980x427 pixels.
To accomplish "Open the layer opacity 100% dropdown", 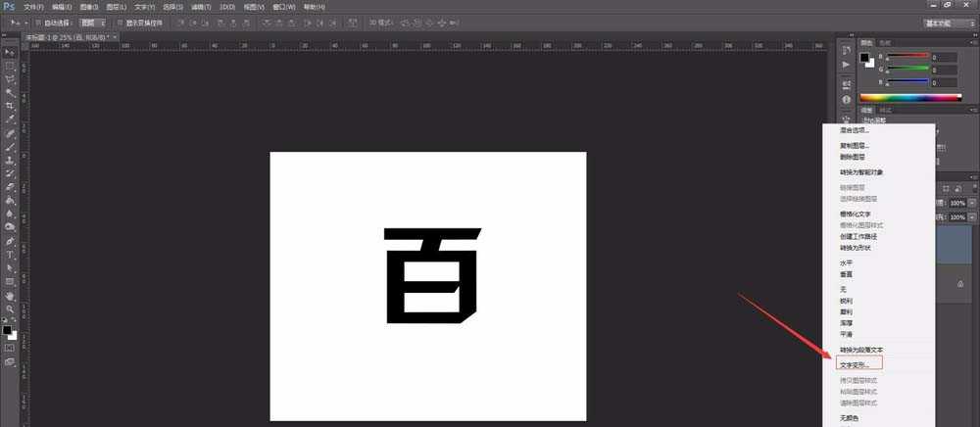I will (x=970, y=203).
